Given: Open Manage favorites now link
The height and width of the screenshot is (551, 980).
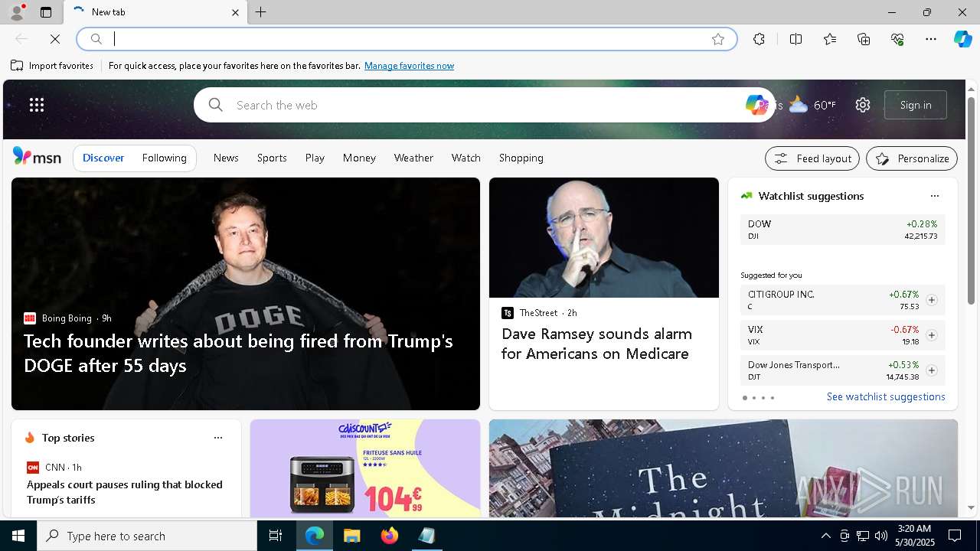Looking at the screenshot, I should pyautogui.click(x=409, y=66).
